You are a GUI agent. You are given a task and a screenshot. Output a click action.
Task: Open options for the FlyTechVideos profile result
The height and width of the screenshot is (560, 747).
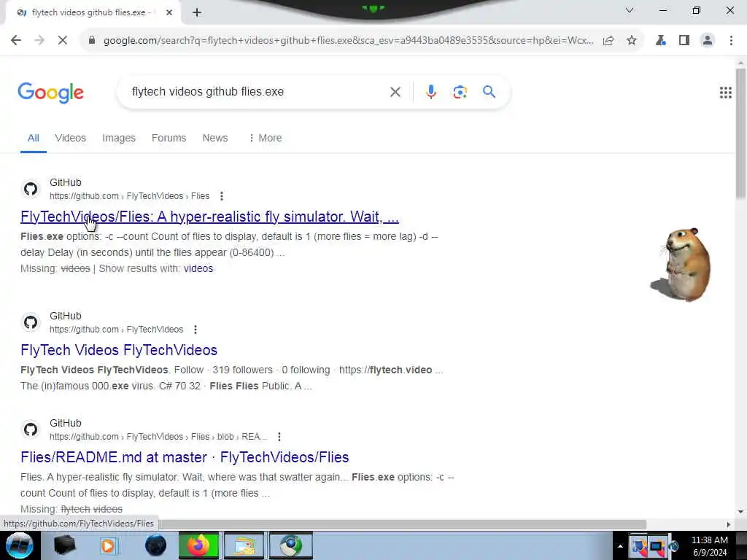point(196,330)
